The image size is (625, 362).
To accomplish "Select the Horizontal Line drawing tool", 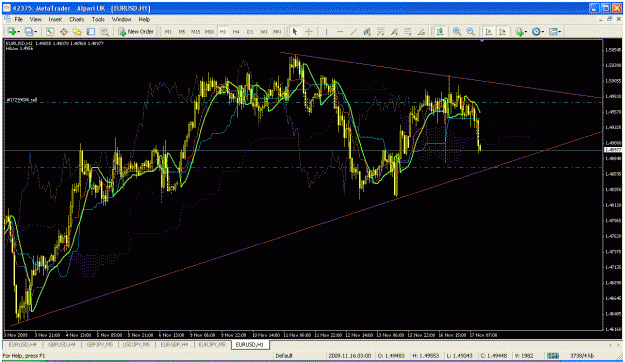I will click(x=340, y=31).
